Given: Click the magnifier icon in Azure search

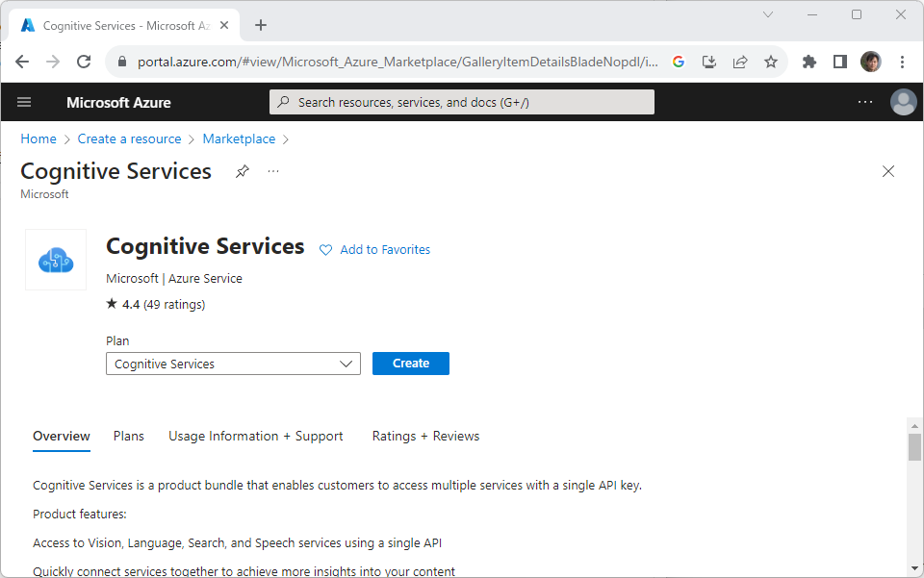Looking at the screenshot, I should point(283,102).
